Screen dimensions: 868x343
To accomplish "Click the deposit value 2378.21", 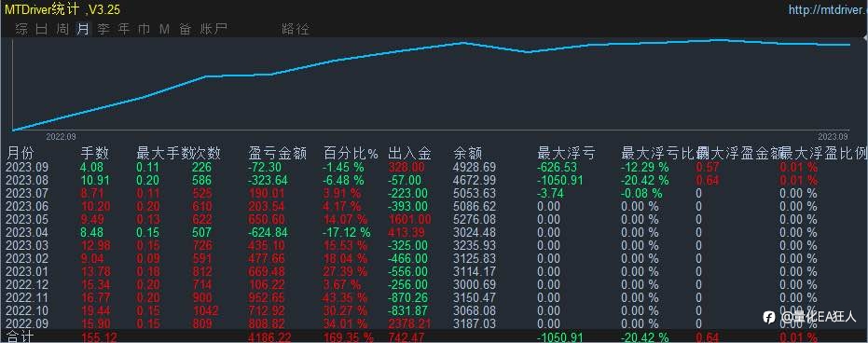I will [409, 323].
